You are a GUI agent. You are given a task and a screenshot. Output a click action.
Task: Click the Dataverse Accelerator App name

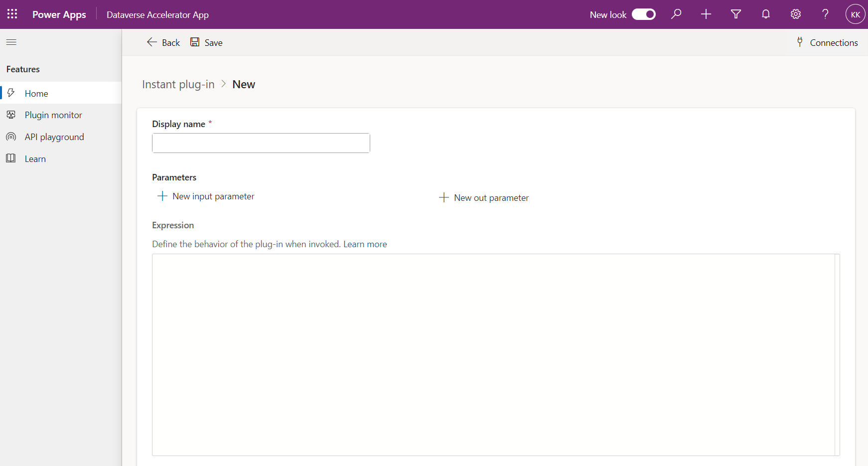click(x=157, y=15)
